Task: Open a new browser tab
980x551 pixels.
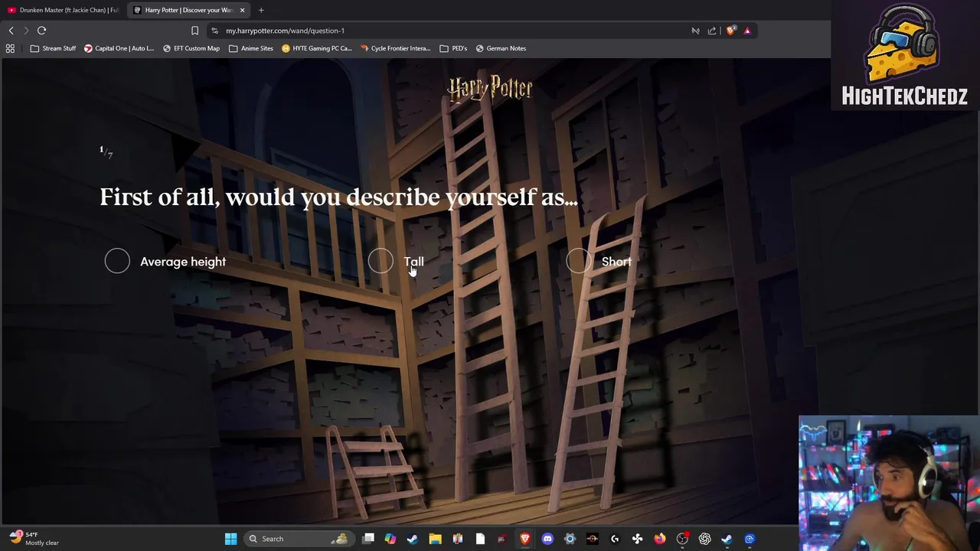Action: 261,10
